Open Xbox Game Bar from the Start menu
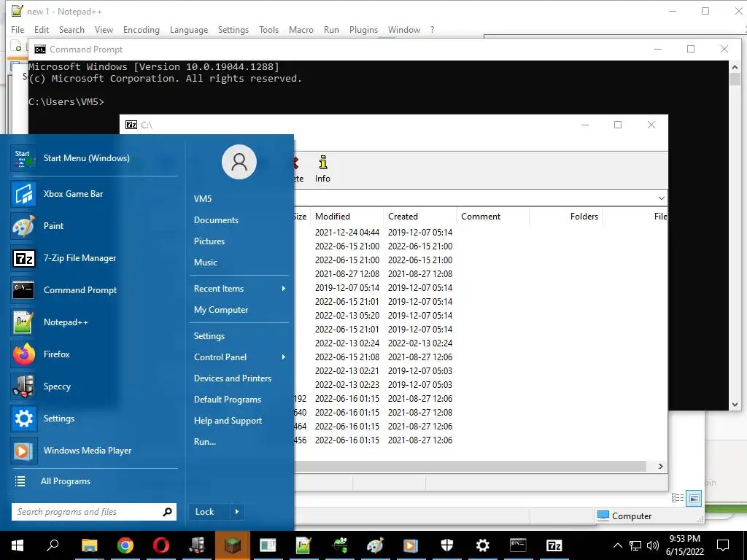Screen dimensions: 747x560 click(94, 194)
